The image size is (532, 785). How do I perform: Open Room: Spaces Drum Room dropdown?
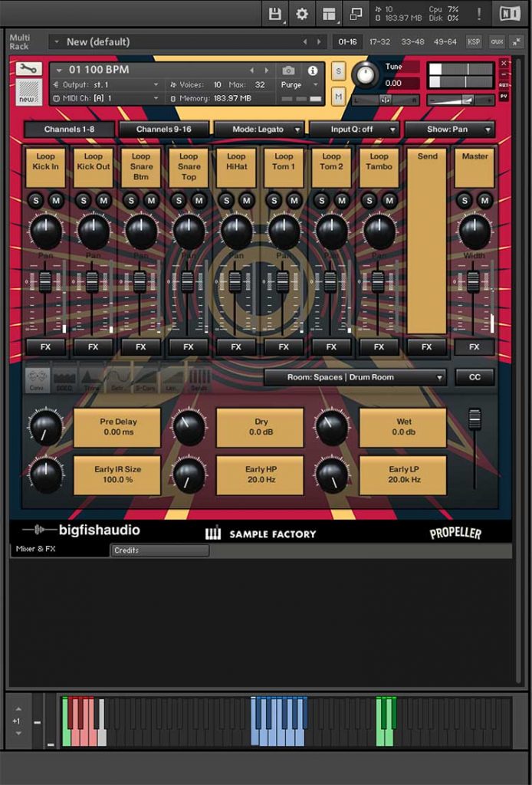click(355, 377)
